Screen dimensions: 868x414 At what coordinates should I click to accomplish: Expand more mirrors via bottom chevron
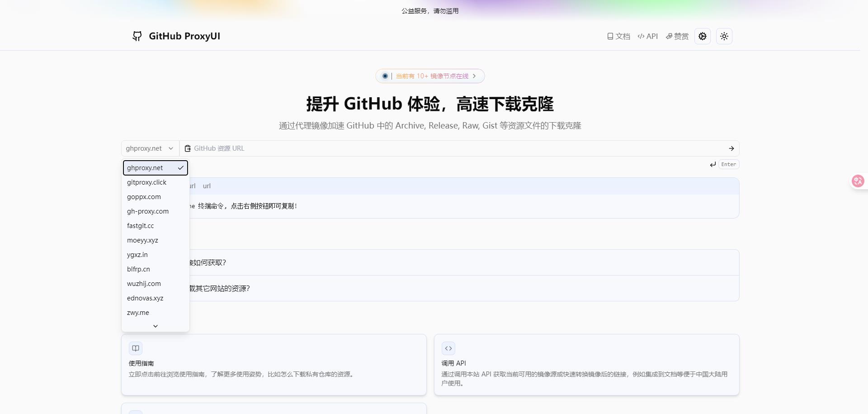(155, 326)
